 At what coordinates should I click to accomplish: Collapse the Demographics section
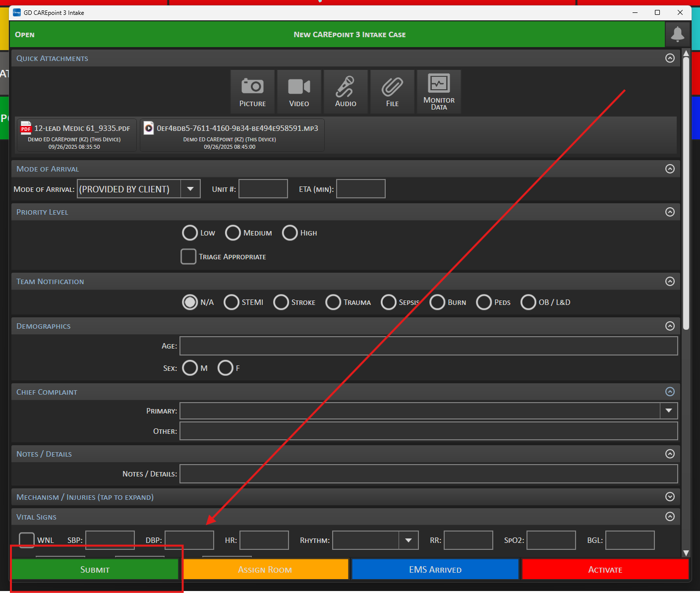pyautogui.click(x=670, y=326)
